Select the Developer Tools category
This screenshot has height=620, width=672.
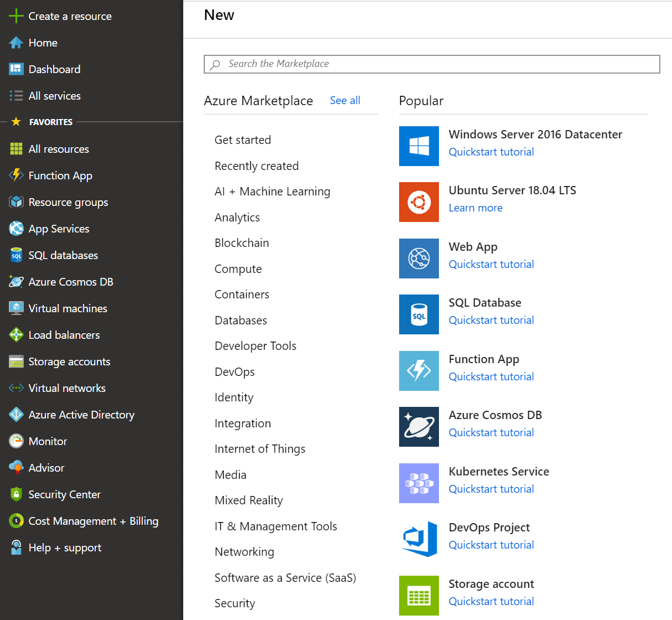tap(255, 346)
